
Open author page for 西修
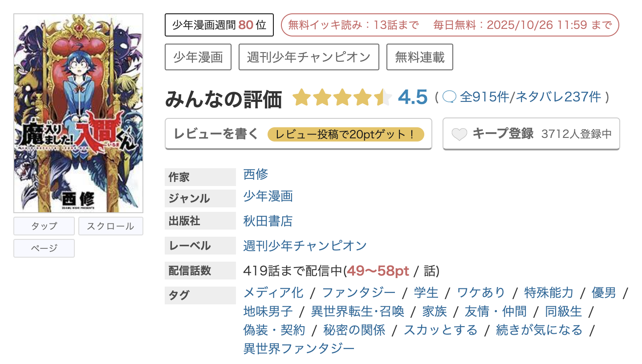pyautogui.click(x=256, y=175)
